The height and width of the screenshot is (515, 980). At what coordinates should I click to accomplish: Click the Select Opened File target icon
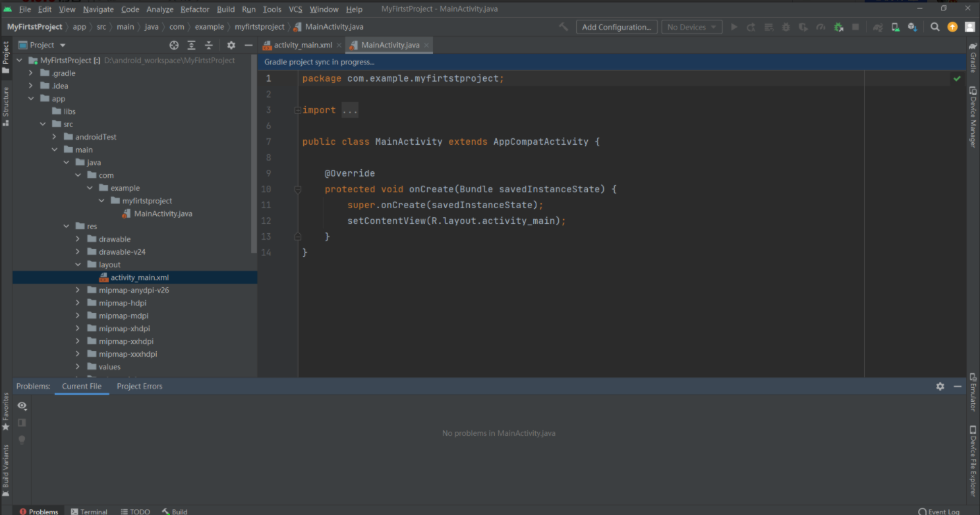(x=174, y=45)
